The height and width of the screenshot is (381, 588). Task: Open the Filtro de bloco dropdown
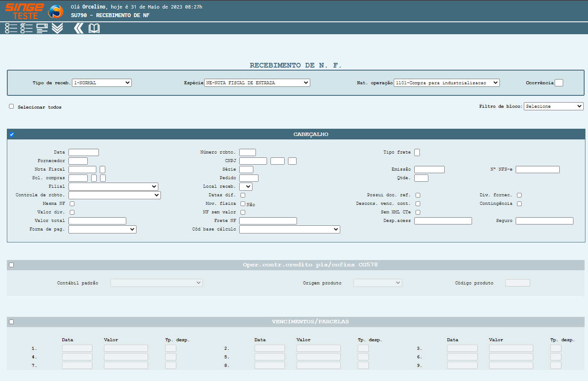click(553, 106)
